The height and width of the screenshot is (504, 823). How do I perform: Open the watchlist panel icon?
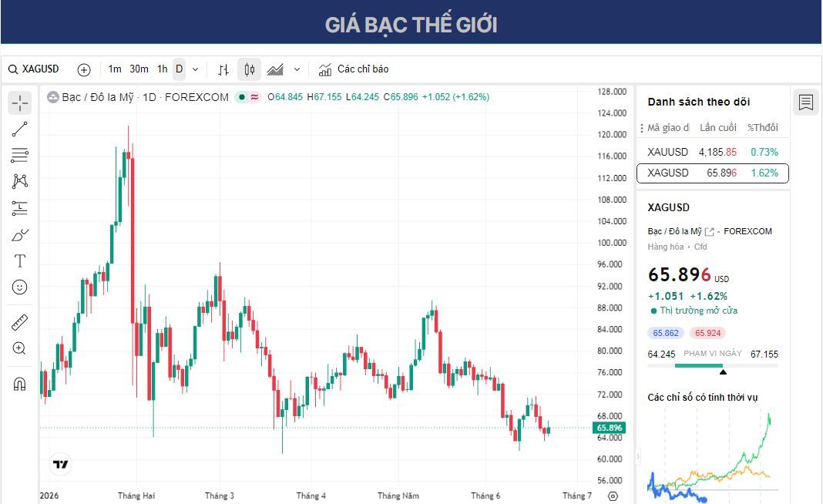click(806, 102)
